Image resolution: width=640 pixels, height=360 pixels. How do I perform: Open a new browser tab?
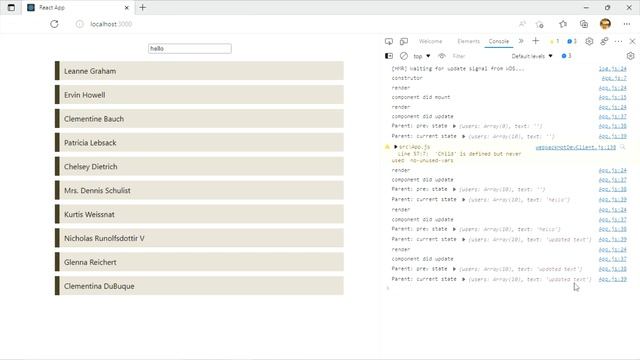coord(142,7)
